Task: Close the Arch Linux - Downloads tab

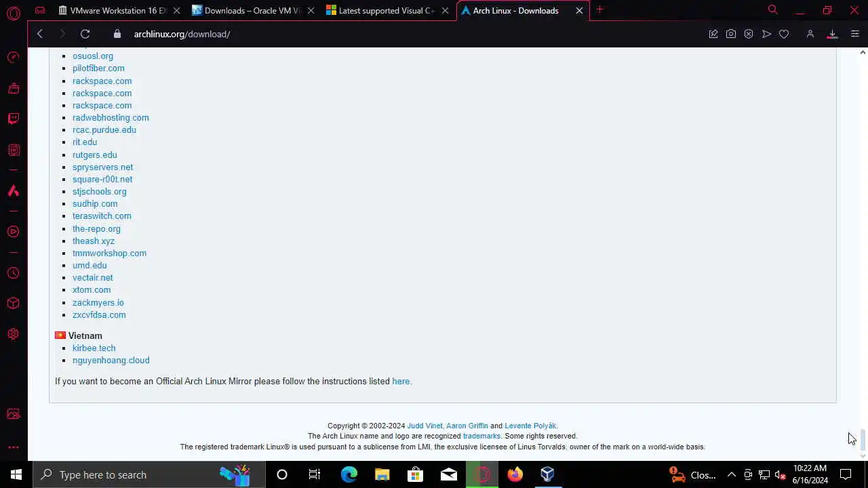Action: click(579, 10)
